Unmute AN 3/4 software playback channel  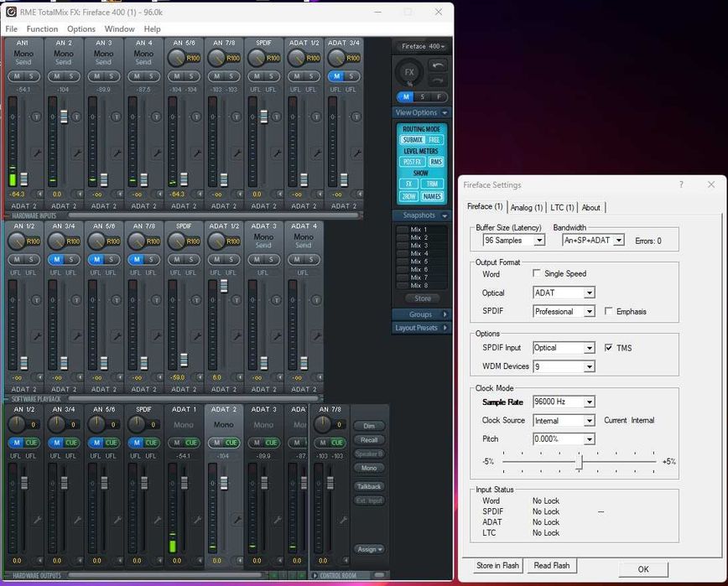pyautogui.click(x=57, y=259)
